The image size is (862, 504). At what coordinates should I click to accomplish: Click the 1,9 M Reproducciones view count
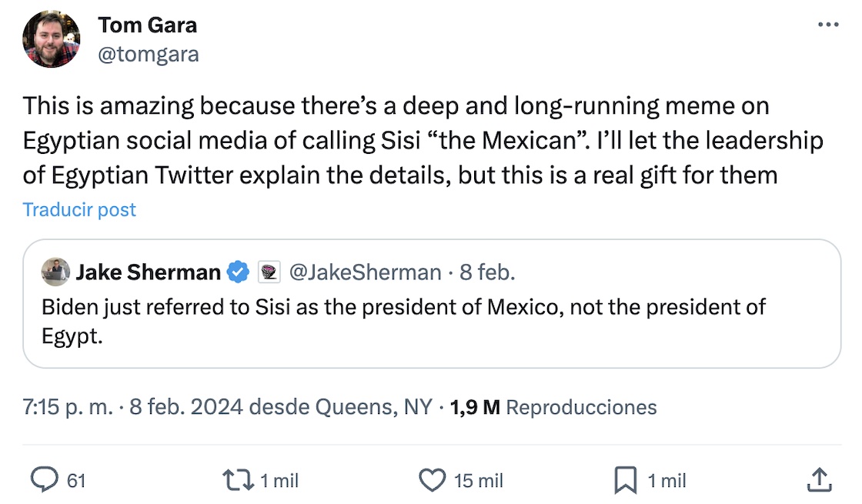click(x=553, y=406)
